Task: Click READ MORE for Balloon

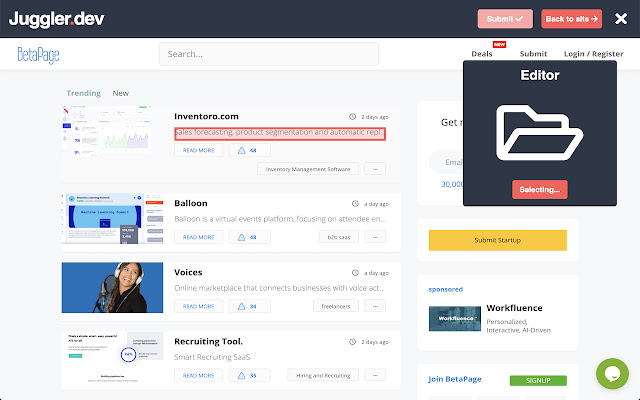Action: 198,237
